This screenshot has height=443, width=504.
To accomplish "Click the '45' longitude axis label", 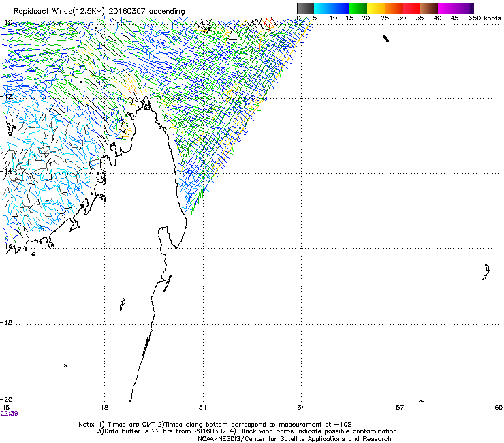I will (5, 408).
